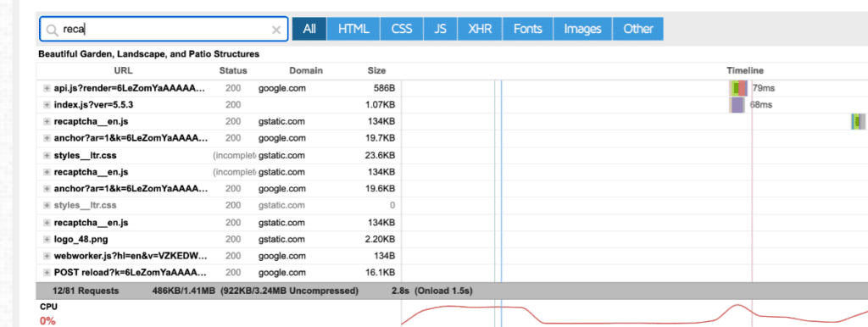Filter requests by Fonts
Image resolution: width=868 pixels, height=327 pixels.
pyautogui.click(x=527, y=29)
